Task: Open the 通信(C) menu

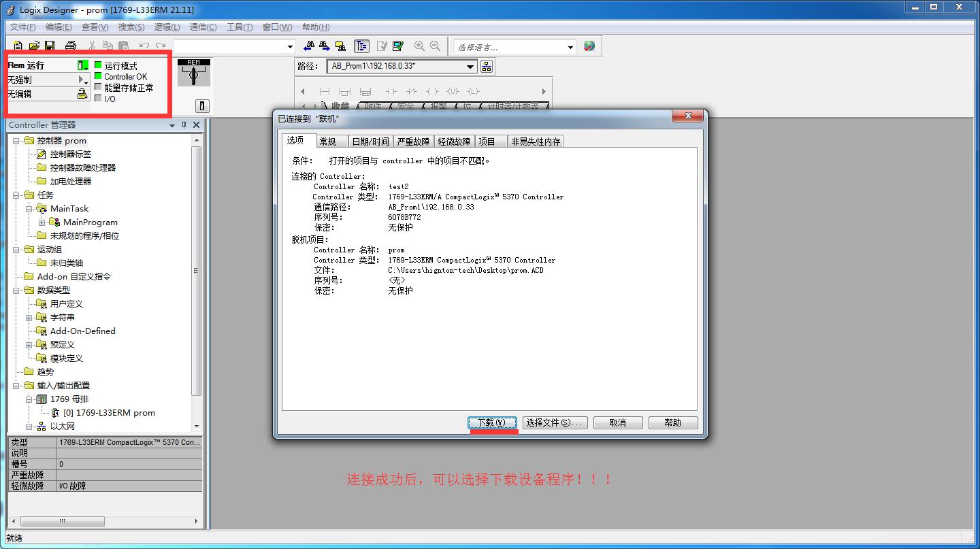Action: coord(204,27)
